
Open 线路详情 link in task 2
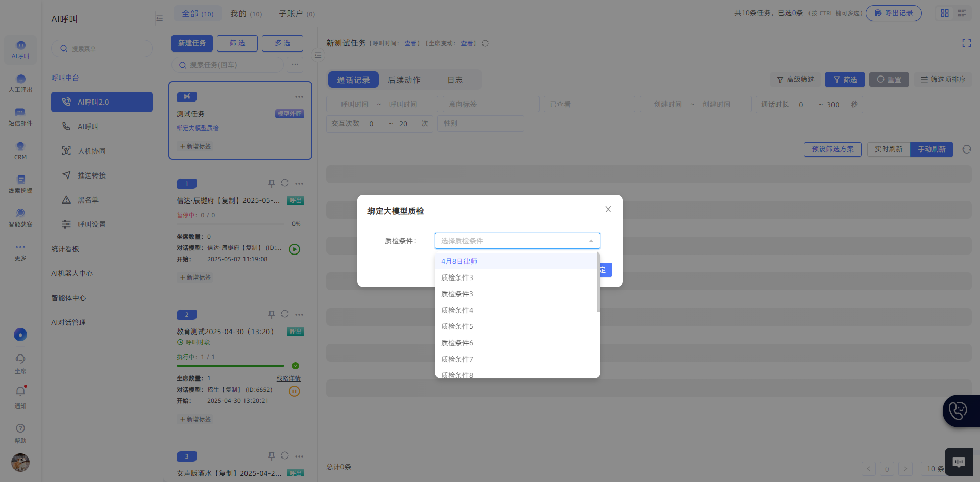click(x=288, y=378)
